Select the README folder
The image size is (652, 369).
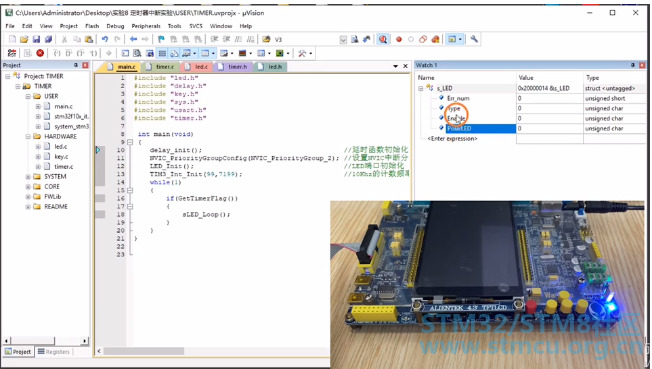(x=56, y=207)
